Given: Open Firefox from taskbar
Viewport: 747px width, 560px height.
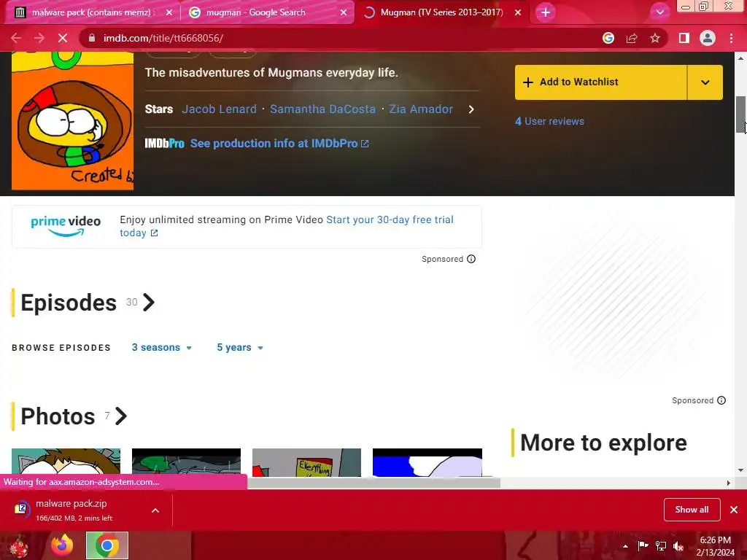Looking at the screenshot, I should click(62, 545).
